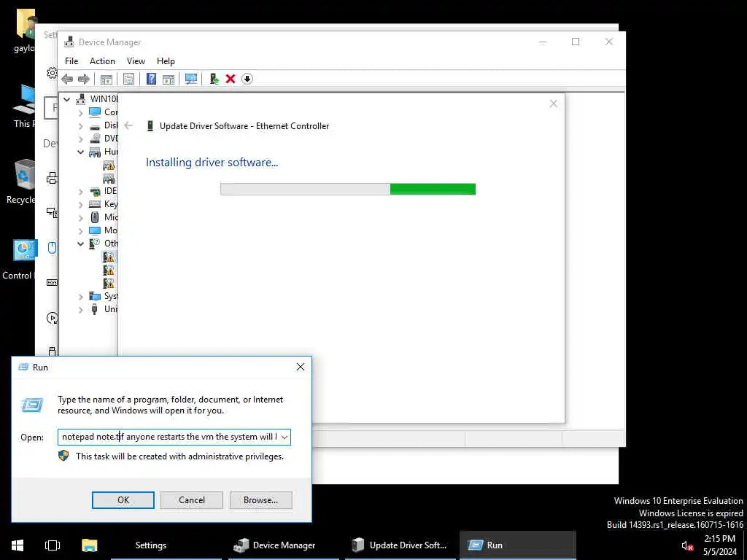Image resolution: width=747 pixels, height=560 pixels.
Task: Click the keyboard icon in Settings sidebar
Action: (x=53, y=282)
